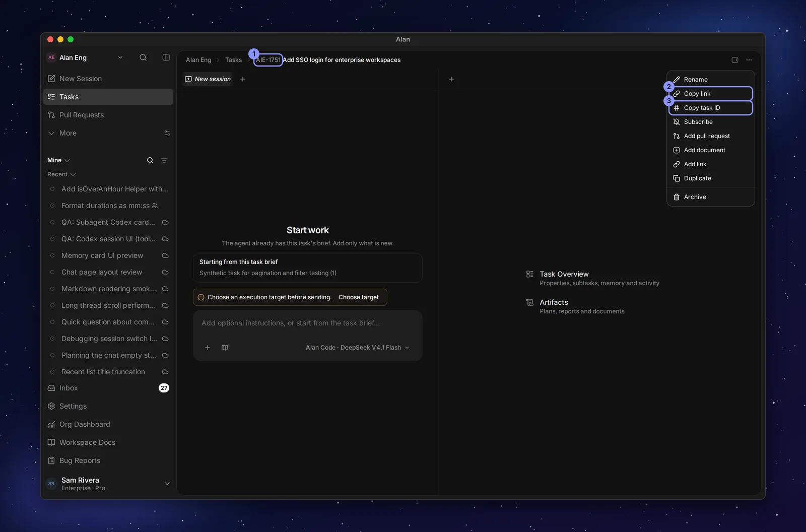The height and width of the screenshot is (532, 806).
Task: Open the three-dot more options menu
Action: pos(749,60)
